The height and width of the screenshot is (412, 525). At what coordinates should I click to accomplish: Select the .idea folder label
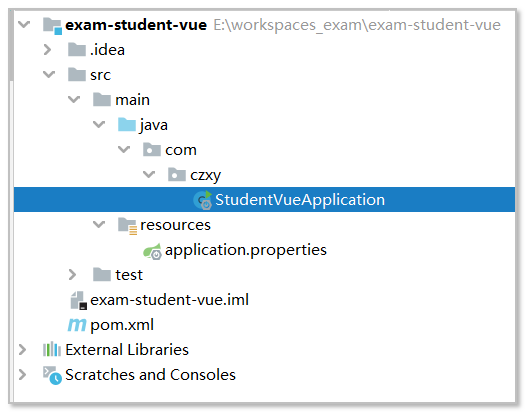click(x=107, y=50)
